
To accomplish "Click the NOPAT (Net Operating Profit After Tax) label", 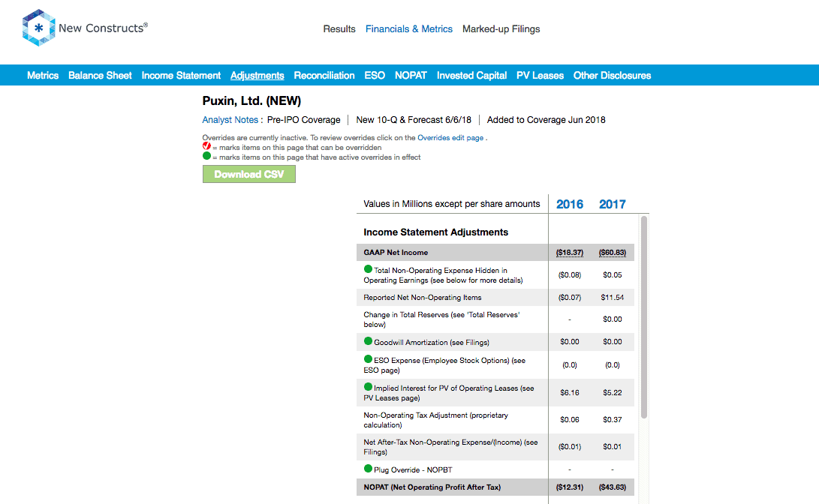I will [432, 487].
